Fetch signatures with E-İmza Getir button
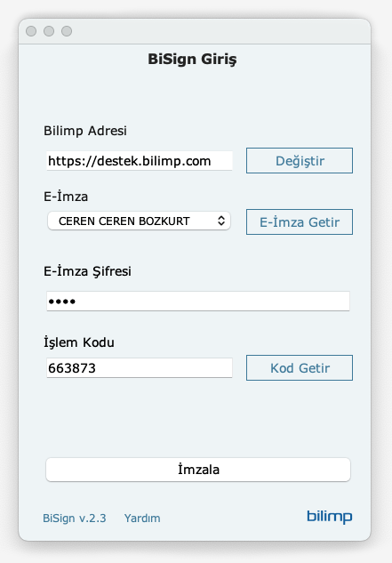 point(300,221)
